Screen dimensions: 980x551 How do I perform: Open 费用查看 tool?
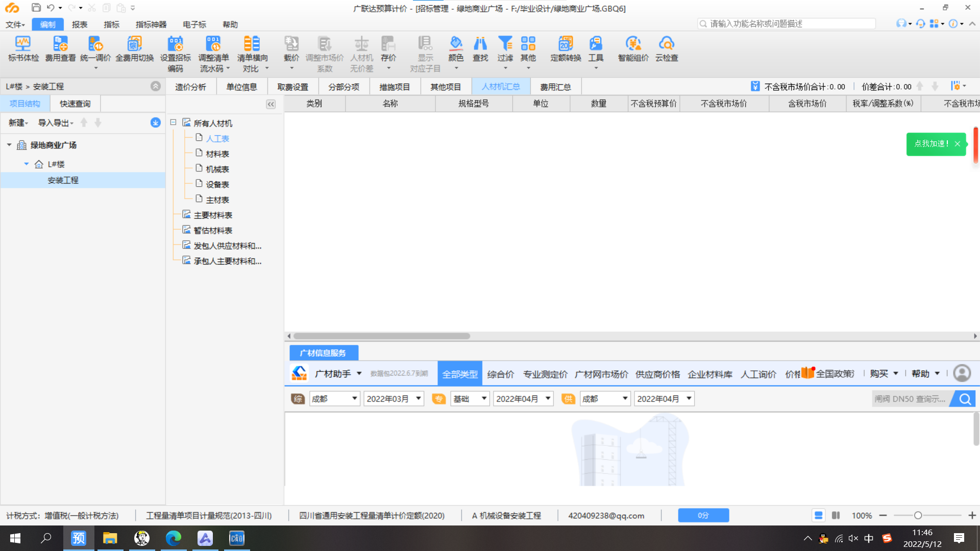pyautogui.click(x=60, y=49)
